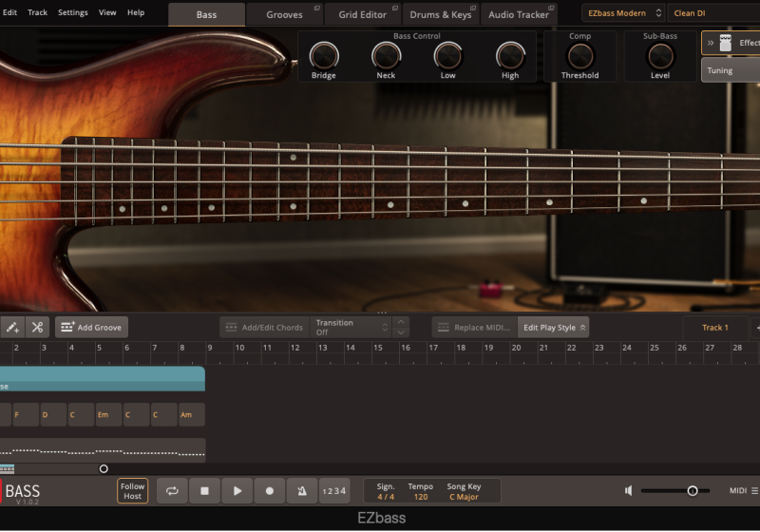Expand the Effects panel chevrons
Screen dimensions: 760x532
[x=710, y=43]
